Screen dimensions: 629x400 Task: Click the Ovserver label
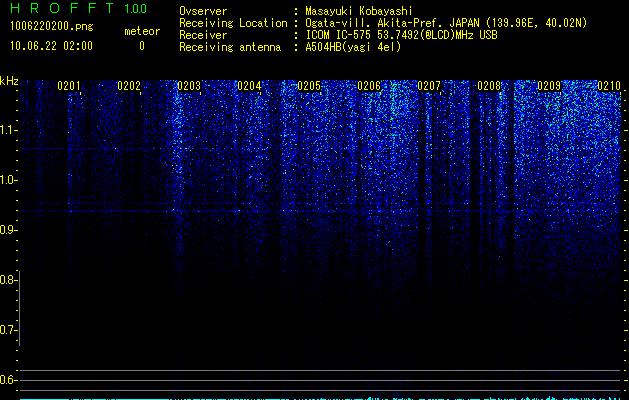(203, 11)
